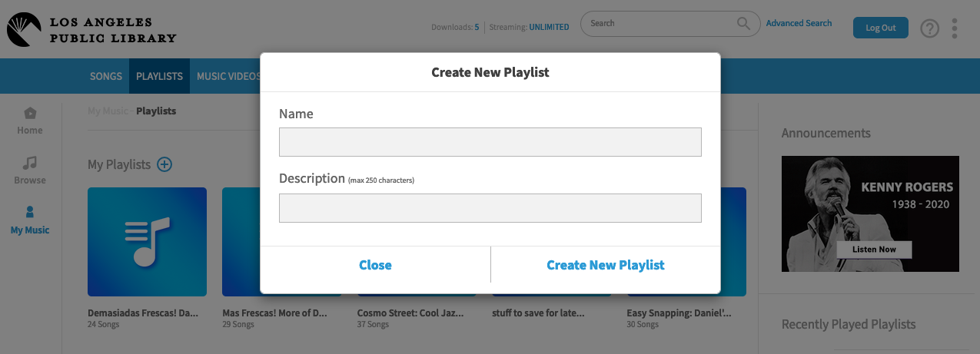The image size is (980, 354).
Task: Open the Demasiadas Frescas playlist thumbnail
Action: click(x=147, y=242)
